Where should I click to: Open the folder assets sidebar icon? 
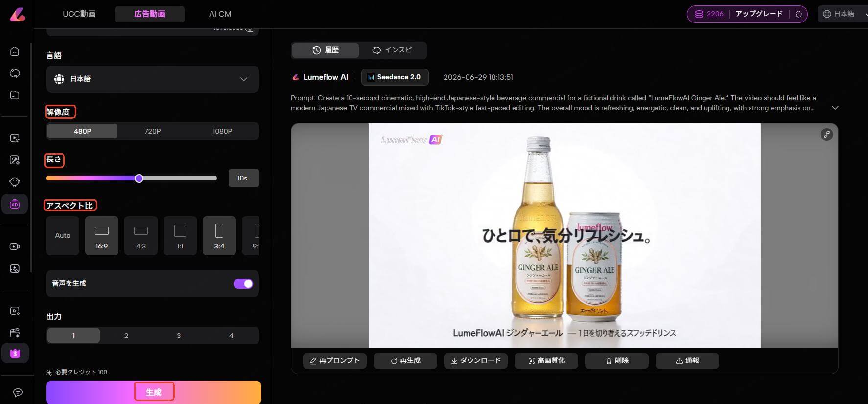coord(15,95)
